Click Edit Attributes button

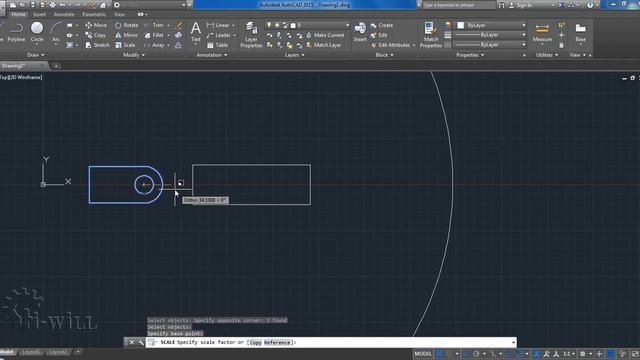(390, 45)
